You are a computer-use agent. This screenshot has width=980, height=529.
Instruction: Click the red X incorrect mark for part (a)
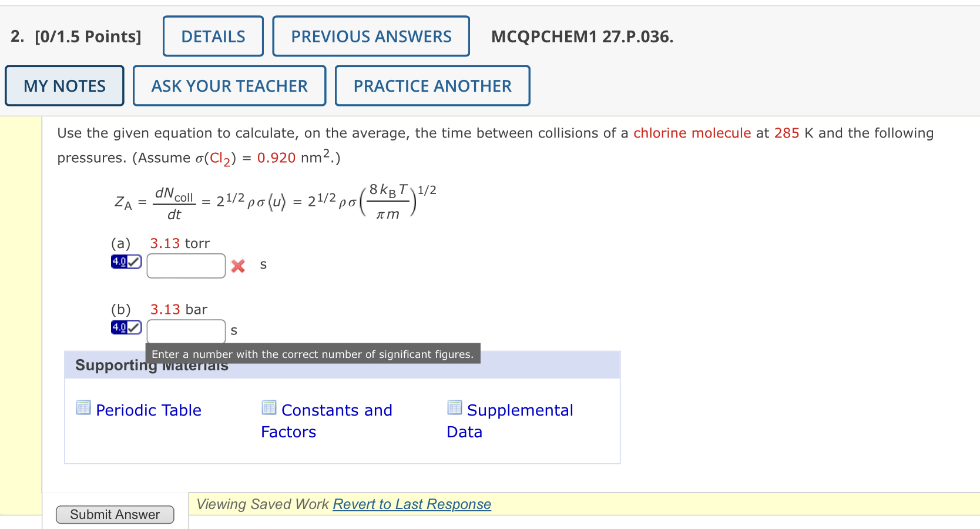[x=237, y=266]
